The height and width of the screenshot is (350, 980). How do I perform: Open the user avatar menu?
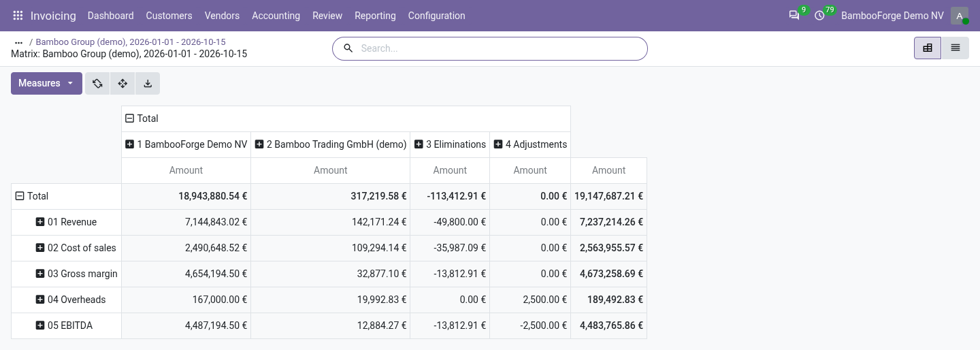[x=960, y=16]
